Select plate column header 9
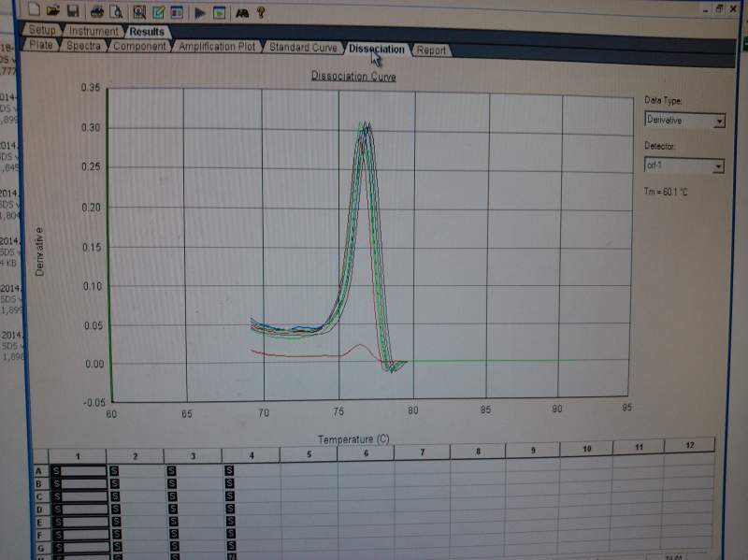The height and width of the screenshot is (560, 748). tap(533, 450)
